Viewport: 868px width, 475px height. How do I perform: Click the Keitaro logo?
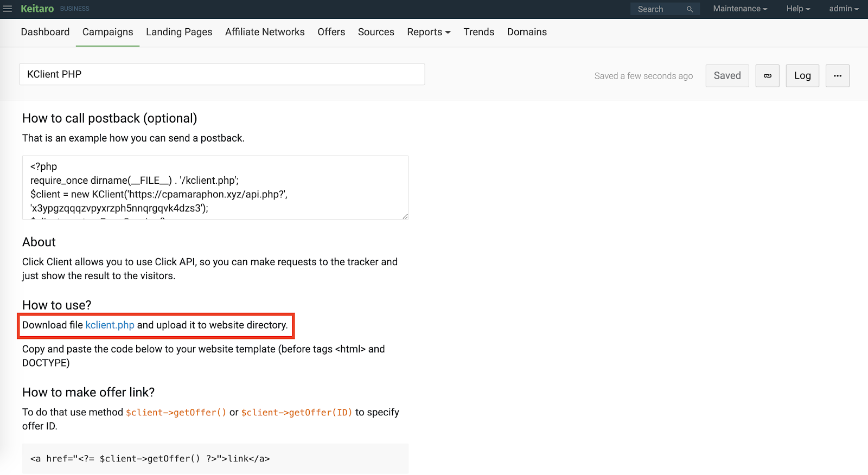[x=37, y=9]
